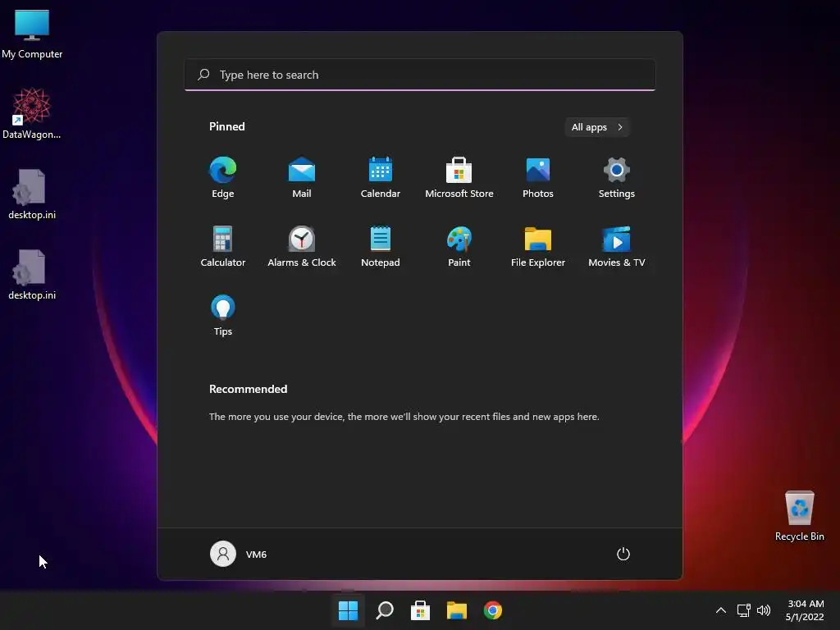The height and width of the screenshot is (630, 840).
Task: Open File Explorer in Pinned section
Action: pyautogui.click(x=538, y=246)
